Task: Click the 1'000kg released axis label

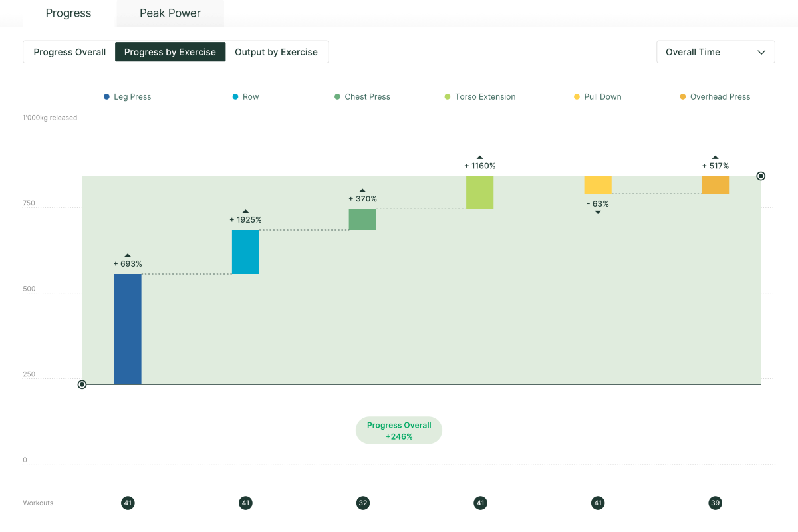Action: 50,118
